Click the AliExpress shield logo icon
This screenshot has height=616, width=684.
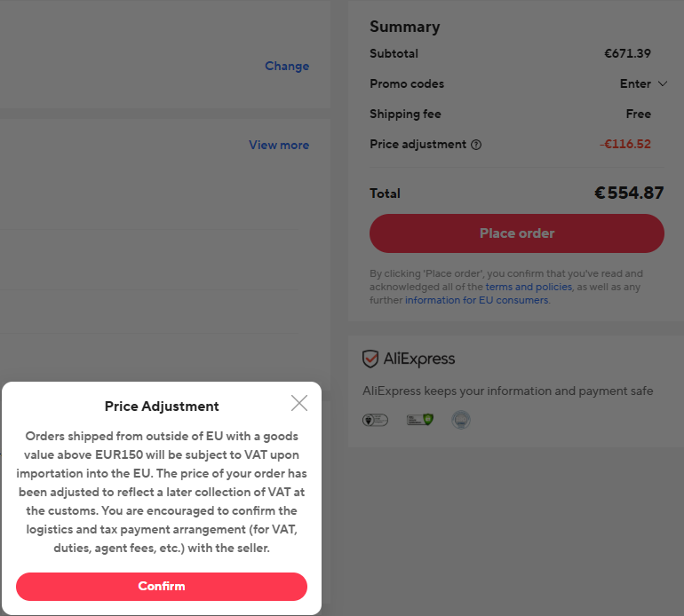click(370, 359)
